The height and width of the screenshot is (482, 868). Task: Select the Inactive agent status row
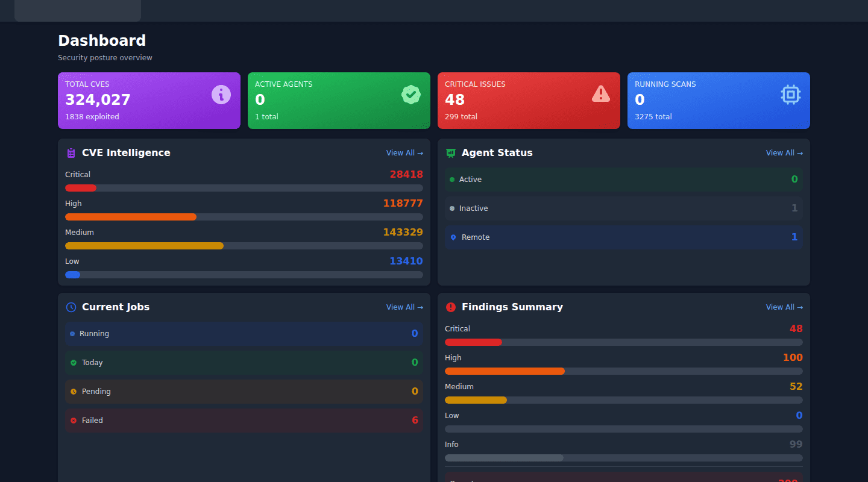(x=624, y=208)
